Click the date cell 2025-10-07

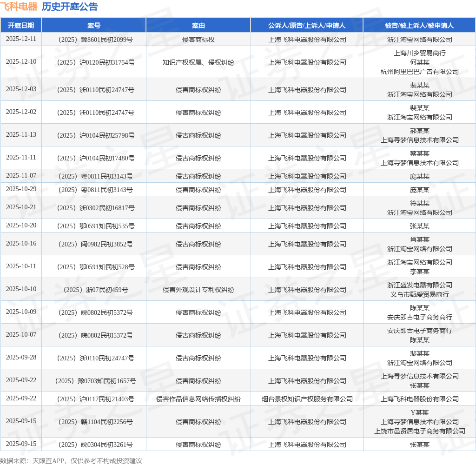(21, 335)
